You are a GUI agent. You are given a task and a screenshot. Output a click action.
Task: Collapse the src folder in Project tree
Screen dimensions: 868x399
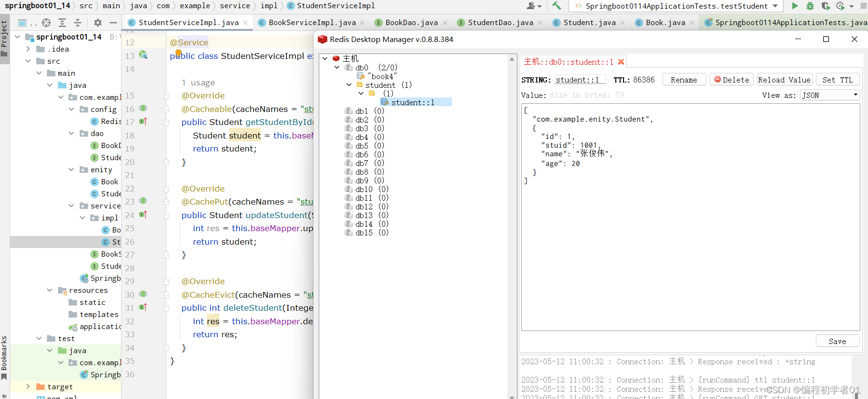pos(28,61)
